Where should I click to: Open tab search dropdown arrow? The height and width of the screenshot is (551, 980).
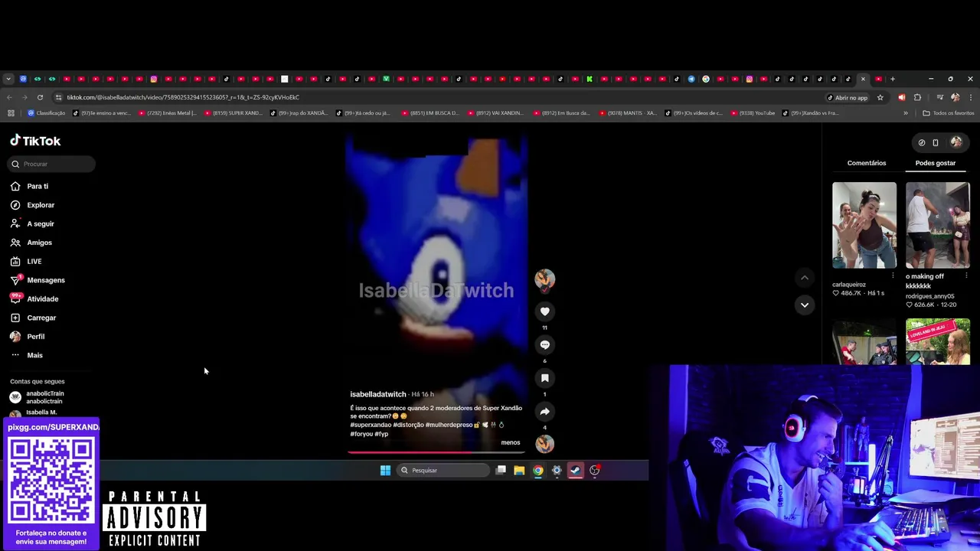[x=8, y=79]
